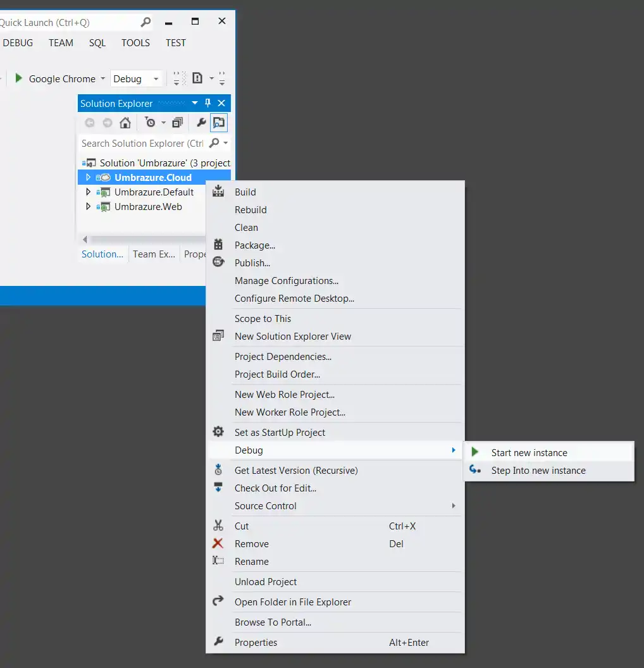Expand the Debug submenu arrow

[454, 450]
